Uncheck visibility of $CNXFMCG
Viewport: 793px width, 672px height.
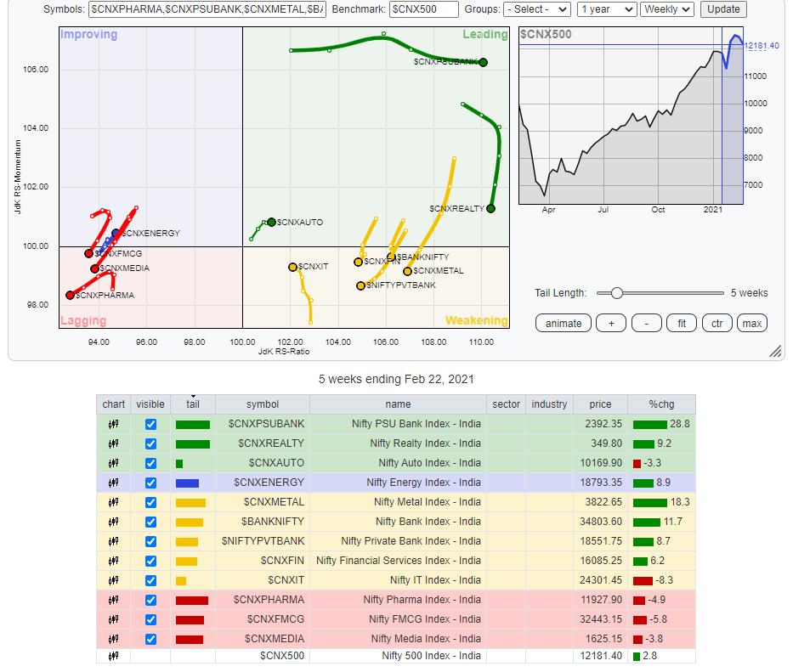[x=150, y=619]
